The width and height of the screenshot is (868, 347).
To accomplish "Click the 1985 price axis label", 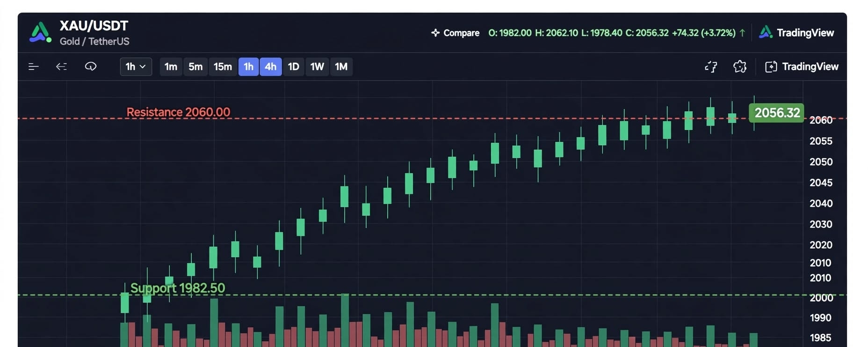I will coord(820,338).
